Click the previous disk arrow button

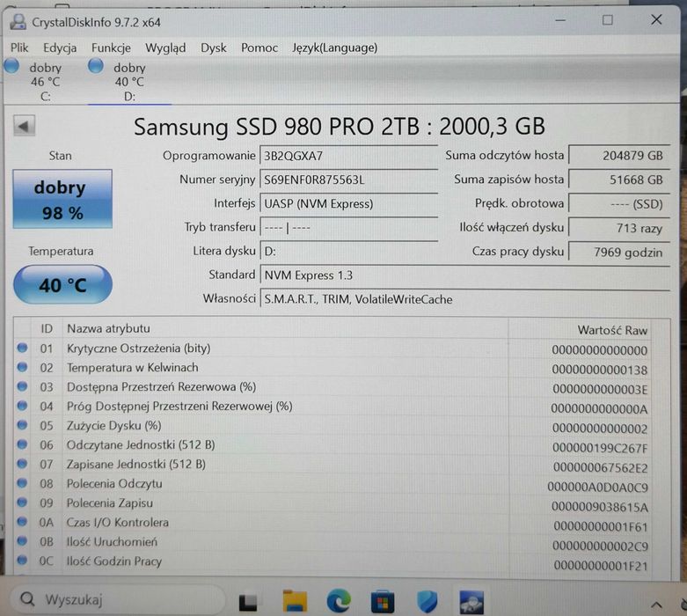coord(24,127)
